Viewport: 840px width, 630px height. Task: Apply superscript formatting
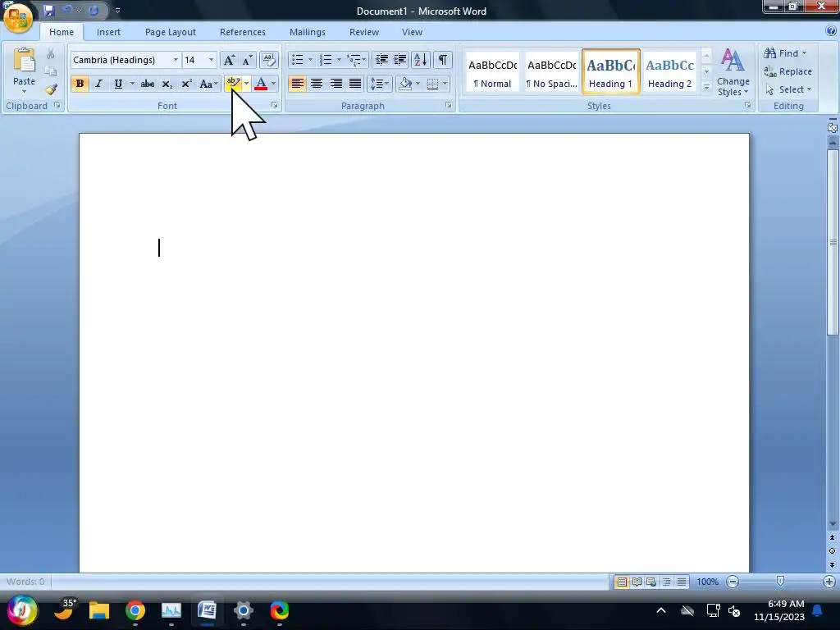point(186,84)
